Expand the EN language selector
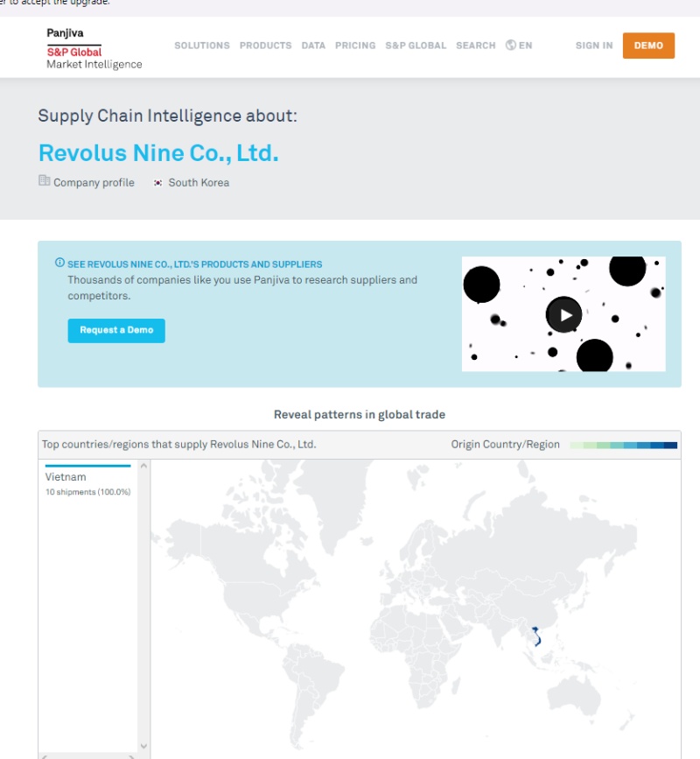 [525, 46]
